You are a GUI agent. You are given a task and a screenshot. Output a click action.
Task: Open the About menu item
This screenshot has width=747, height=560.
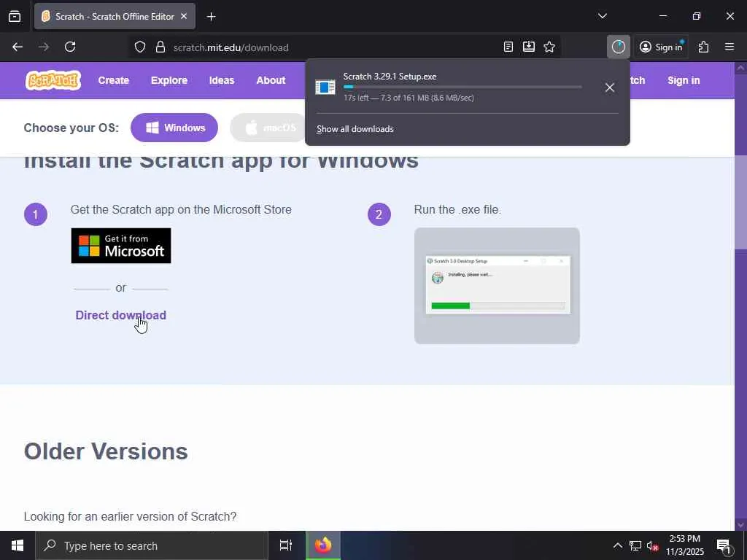click(x=271, y=80)
